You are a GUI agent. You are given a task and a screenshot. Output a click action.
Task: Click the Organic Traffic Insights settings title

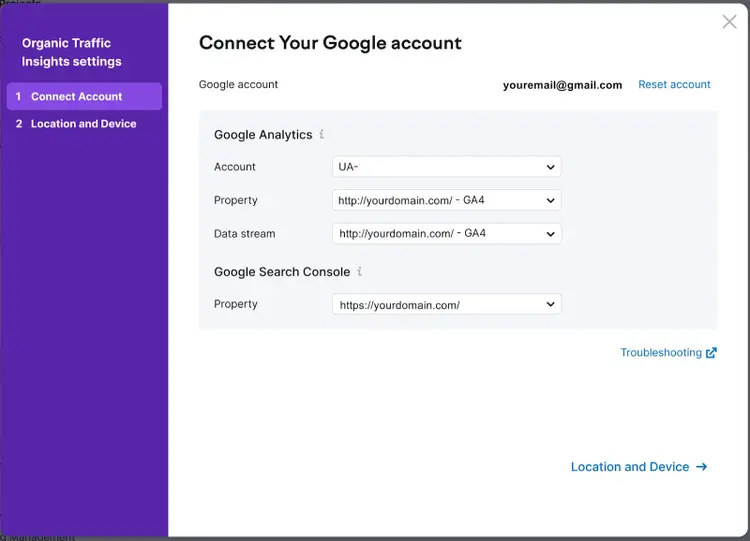[x=71, y=52]
